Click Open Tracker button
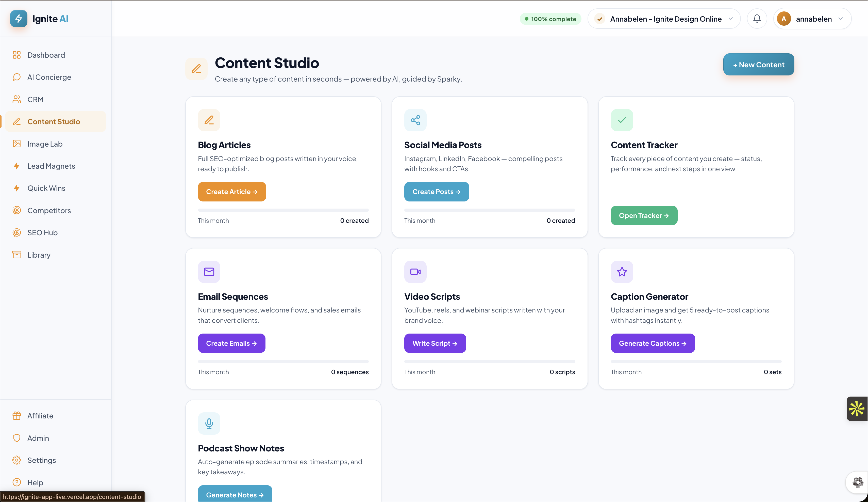Screen dimensions: 868x502 (x=644, y=215)
